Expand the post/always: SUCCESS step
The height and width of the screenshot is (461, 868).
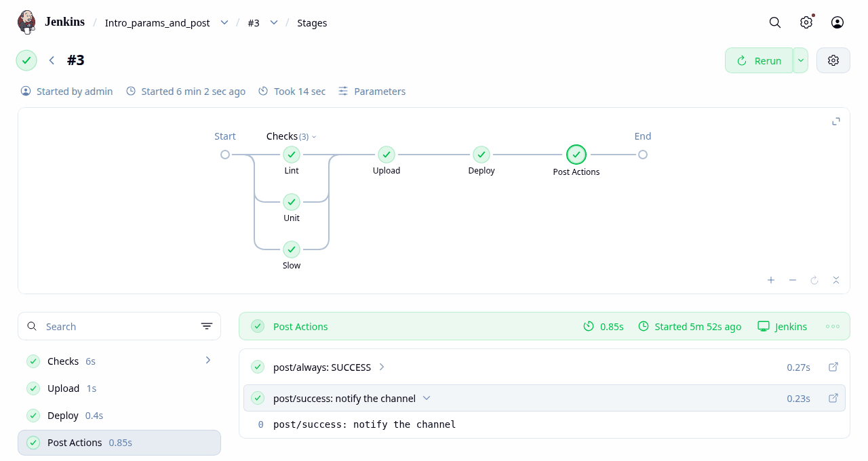pyautogui.click(x=382, y=367)
